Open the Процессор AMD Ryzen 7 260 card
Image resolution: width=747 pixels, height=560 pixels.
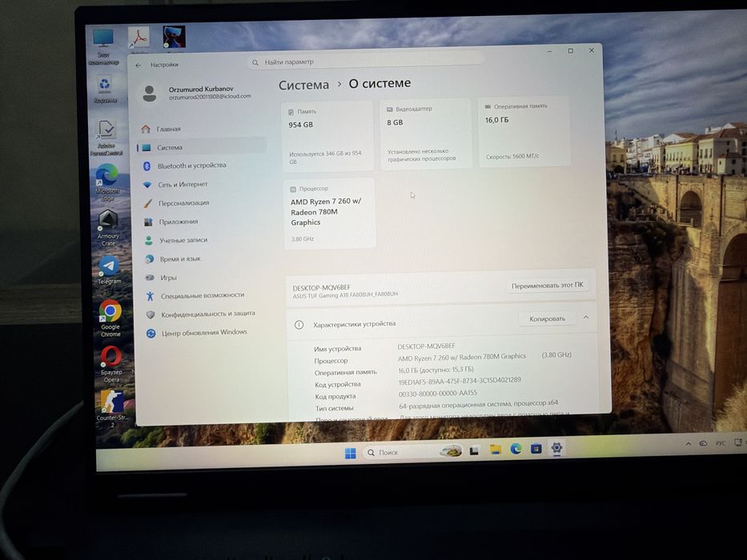[329, 214]
